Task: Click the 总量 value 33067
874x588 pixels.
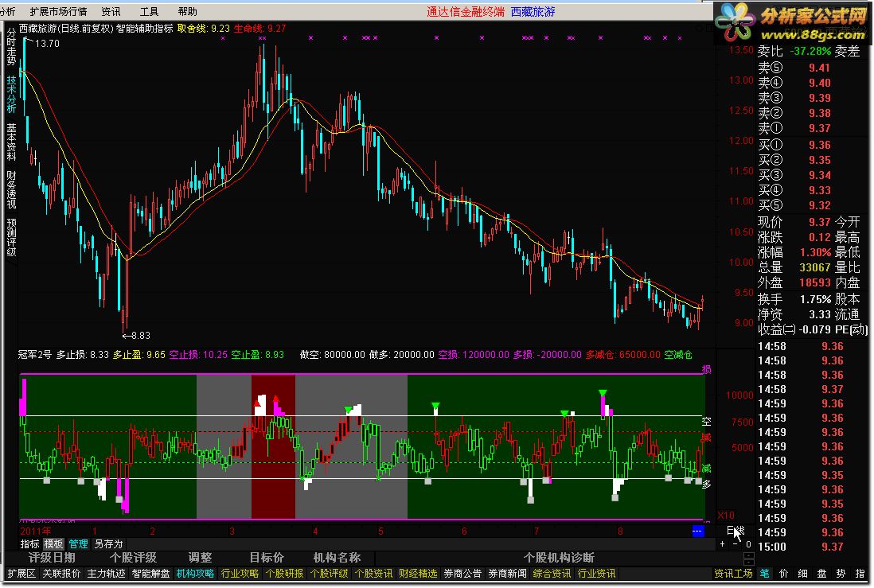Action: point(815,267)
